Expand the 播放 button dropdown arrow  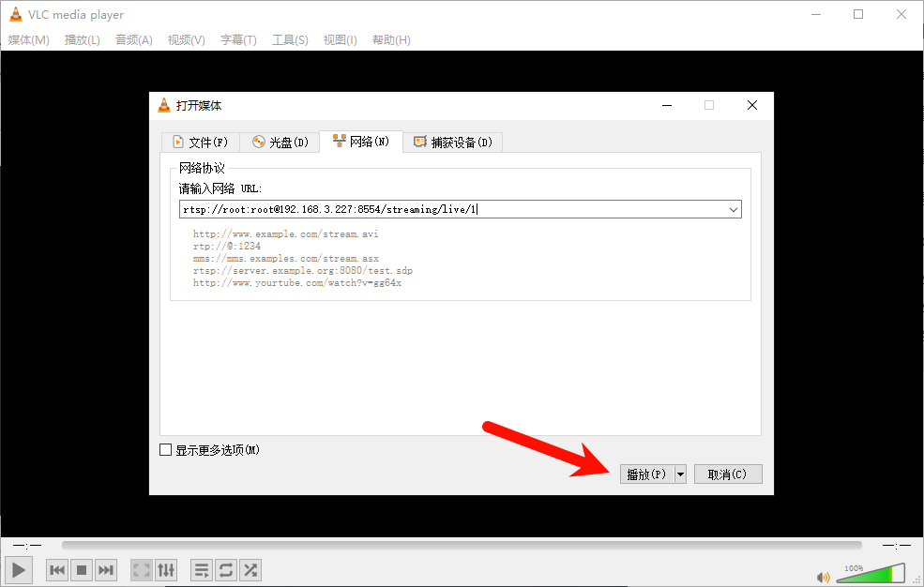681,474
